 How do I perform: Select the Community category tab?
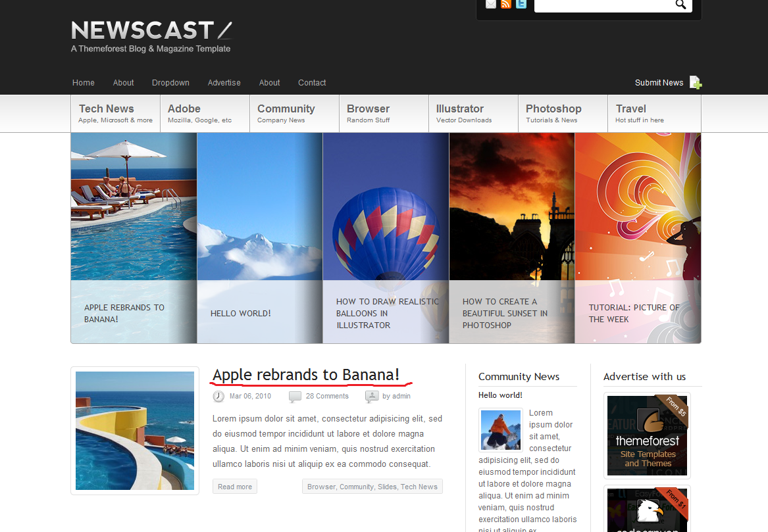coord(294,114)
